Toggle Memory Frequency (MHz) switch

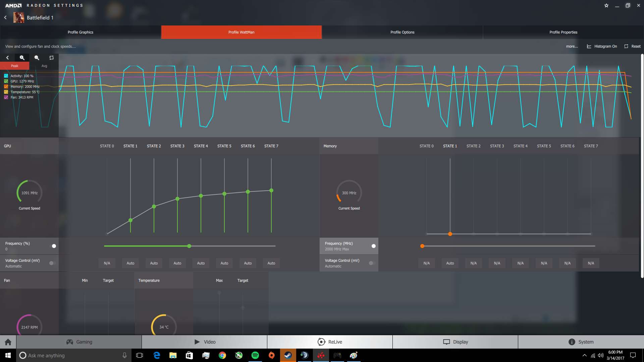pyautogui.click(x=373, y=246)
